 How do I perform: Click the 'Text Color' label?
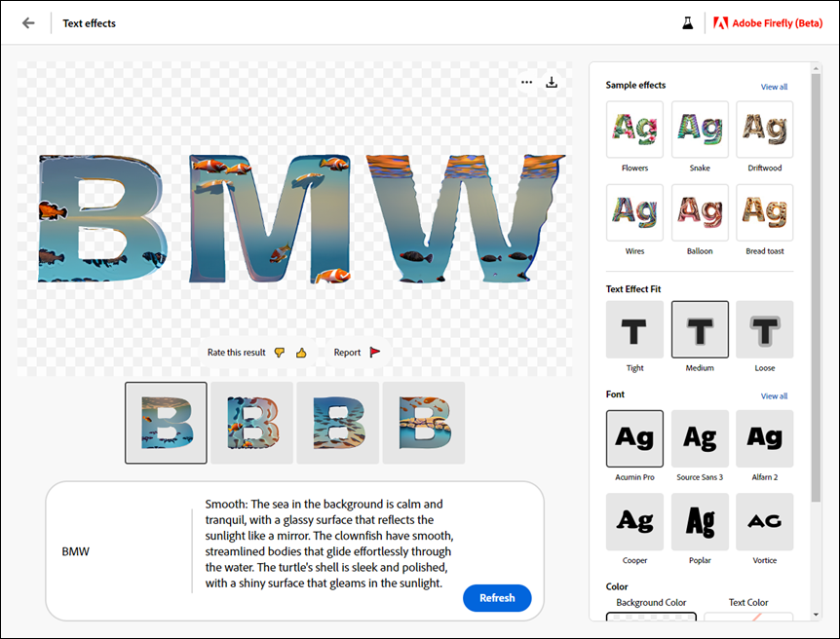point(748,603)
